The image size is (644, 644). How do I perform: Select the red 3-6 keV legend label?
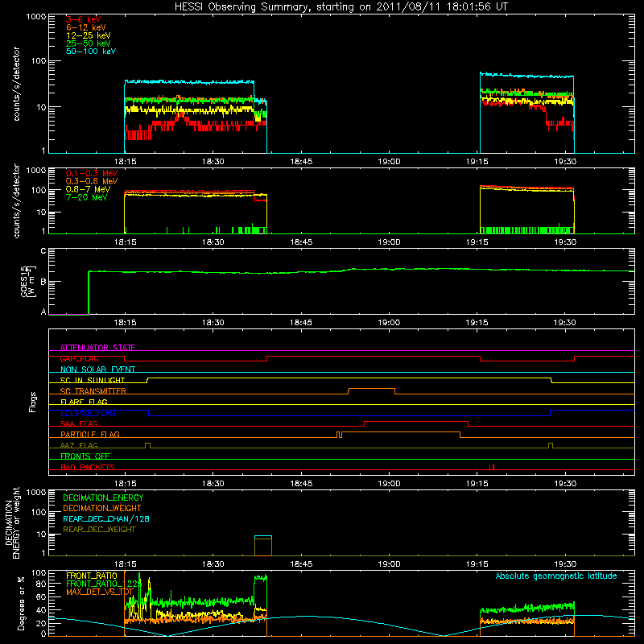[x=83, y=19]
